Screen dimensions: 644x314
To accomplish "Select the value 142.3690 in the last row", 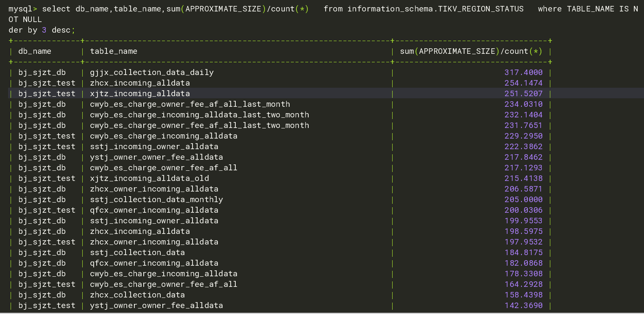I will click(523, 306).
